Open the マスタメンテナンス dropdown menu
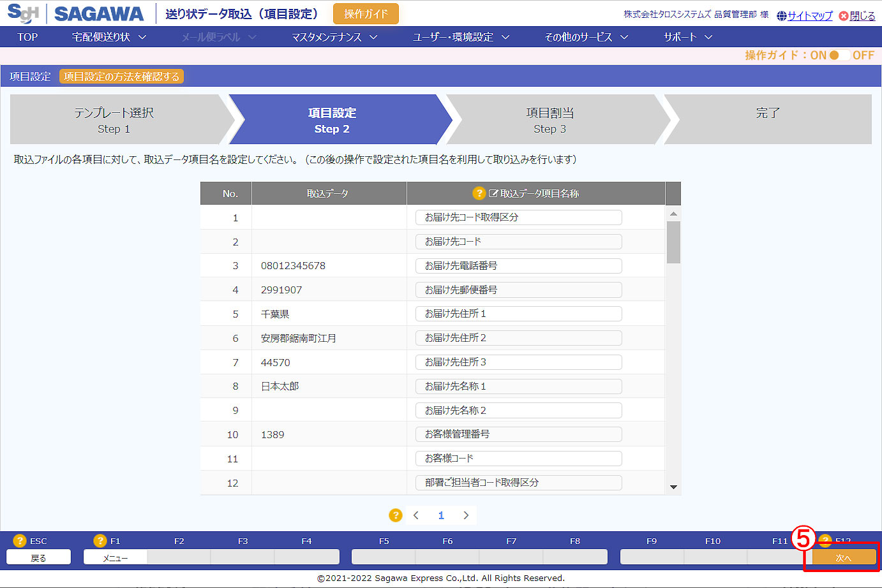The width and height of the screenshot is (882, 588). pos(334,37)
